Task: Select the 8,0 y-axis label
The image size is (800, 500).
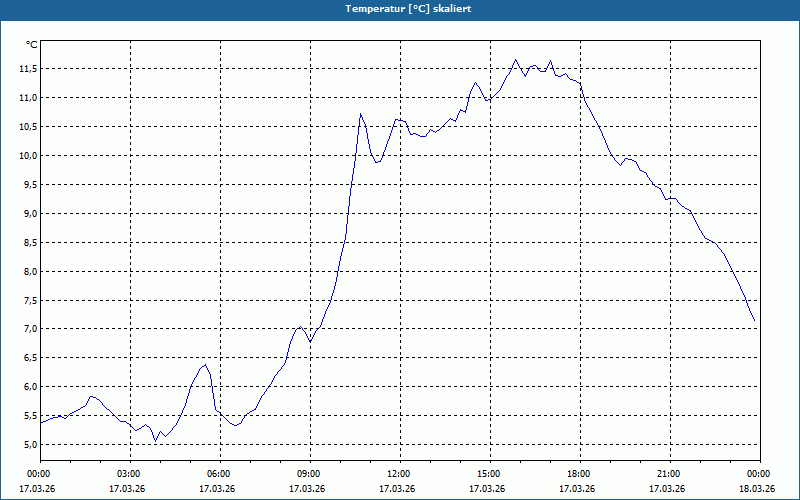Action: click(x=30, y=272)
